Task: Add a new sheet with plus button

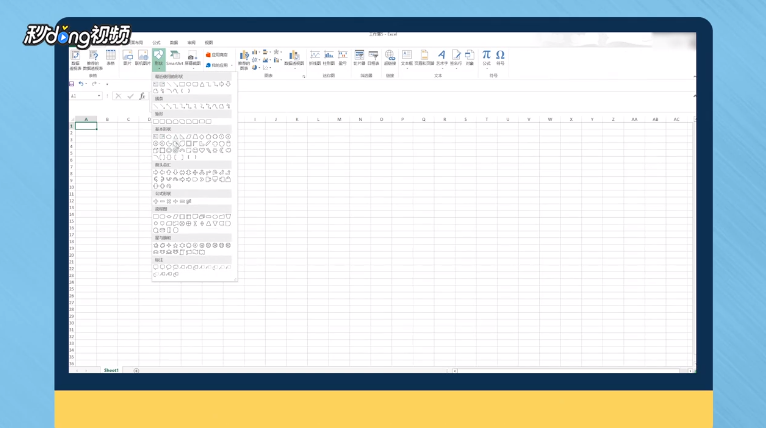Action: (136, 370)
